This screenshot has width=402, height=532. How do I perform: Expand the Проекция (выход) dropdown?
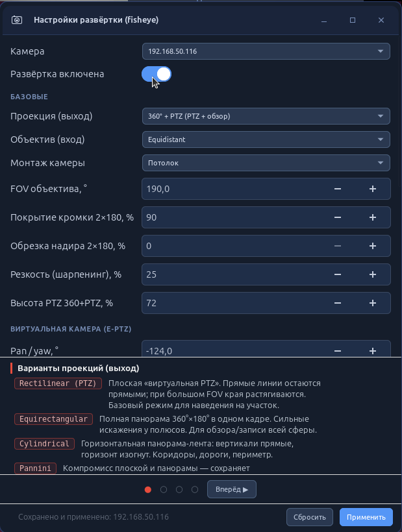pyautogui.click(x=266, y=116)
